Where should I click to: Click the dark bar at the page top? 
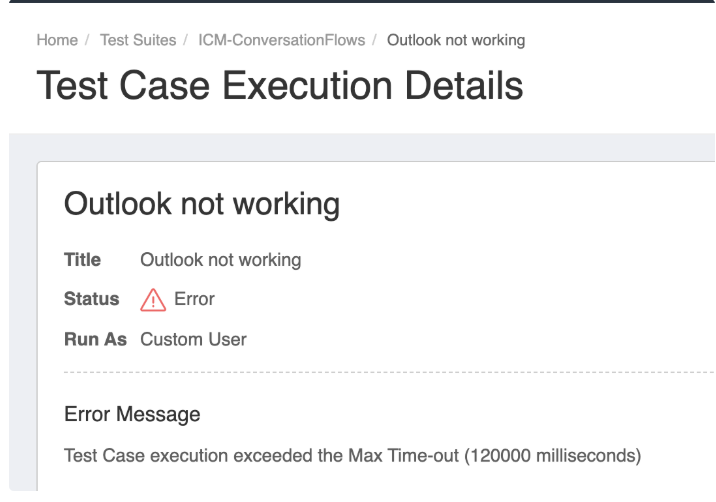(358, 2)
